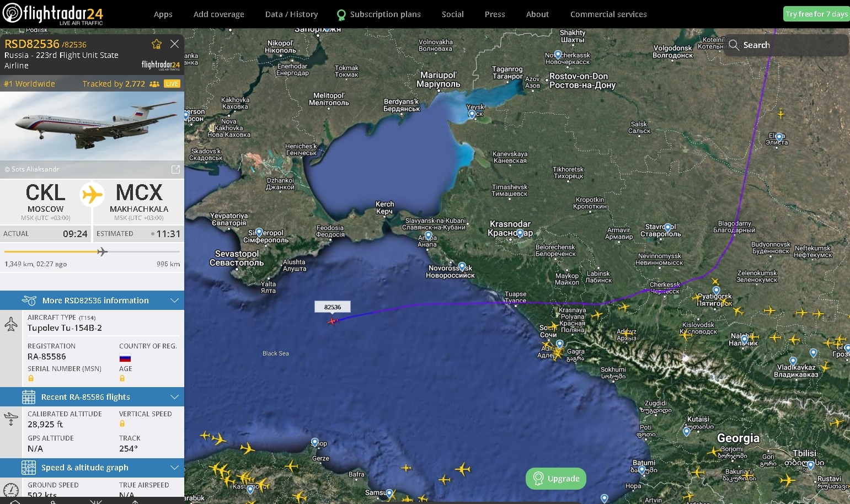Expand Recent RA-85586 flights section

92,397
